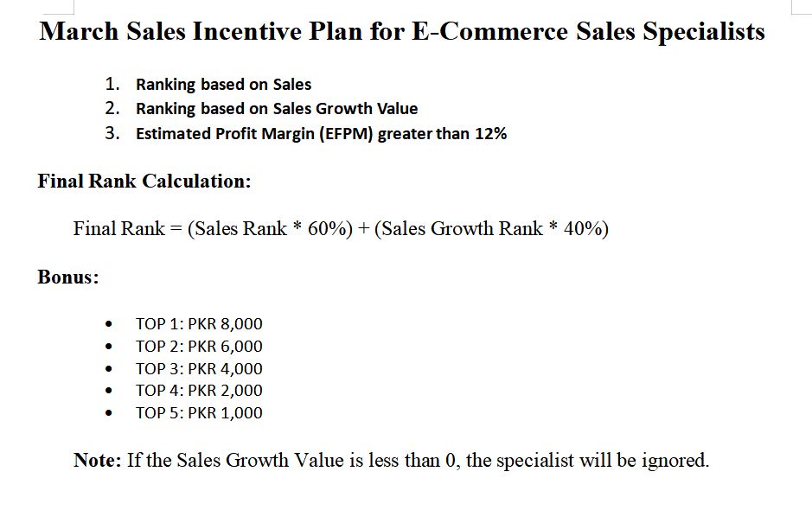The image size is (812, 510).
Task: Click the document title heading
Action: (x=402, y=31)
